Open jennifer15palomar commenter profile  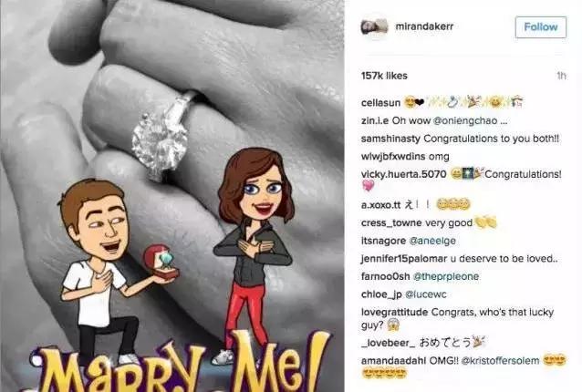[x=404, y=259]
